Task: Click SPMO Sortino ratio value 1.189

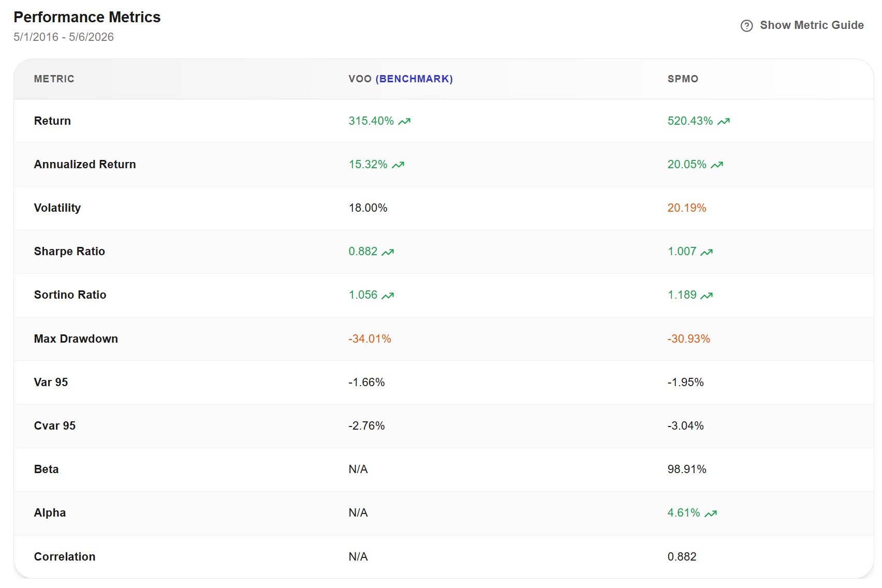Action: click(x=682, y=295)
